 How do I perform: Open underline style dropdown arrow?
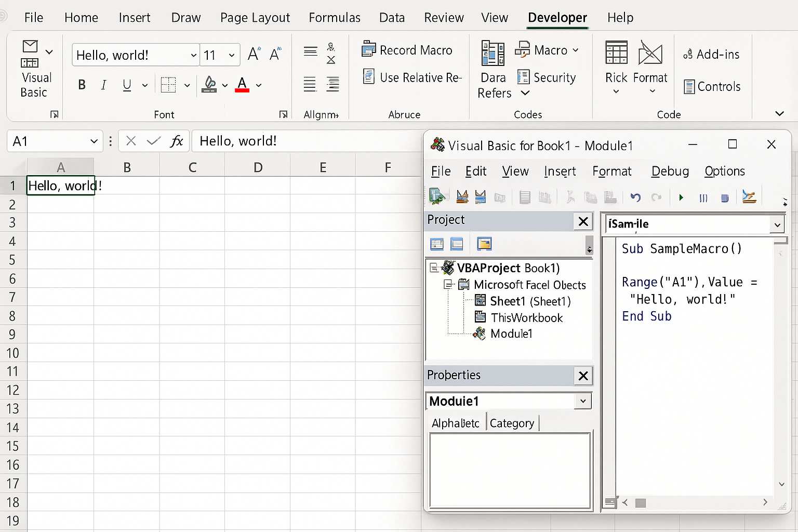tap(145, 85)
